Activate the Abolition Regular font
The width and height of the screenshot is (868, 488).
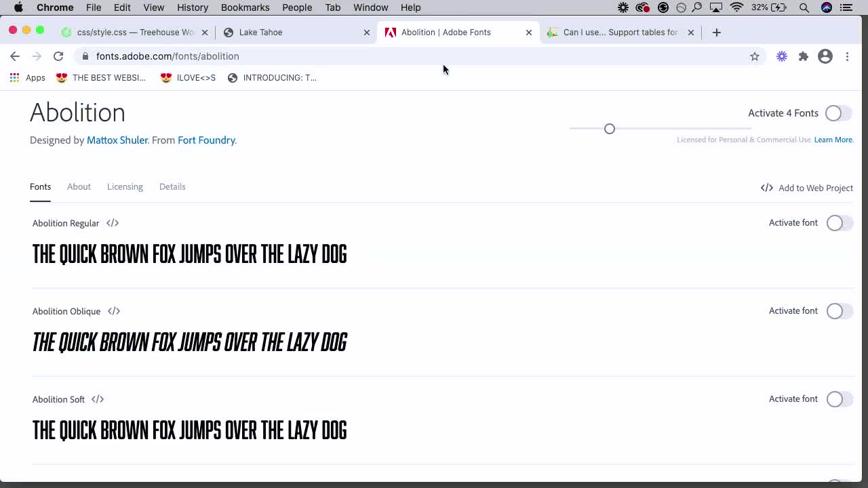point(834,222)
